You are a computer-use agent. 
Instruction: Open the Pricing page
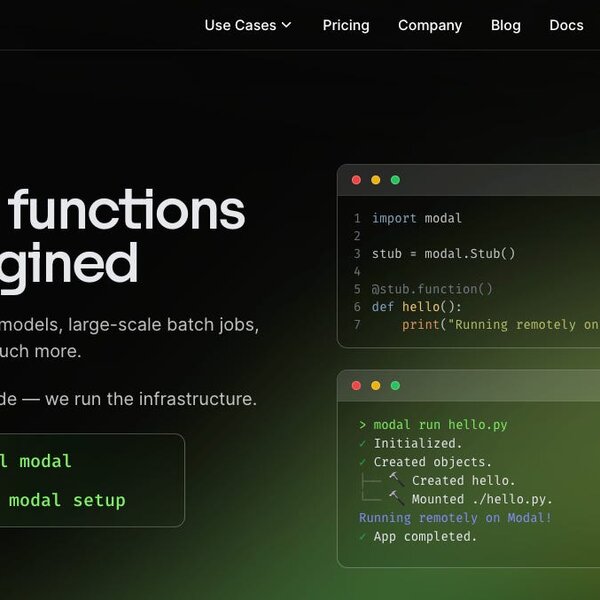click(x=346, y=25)
